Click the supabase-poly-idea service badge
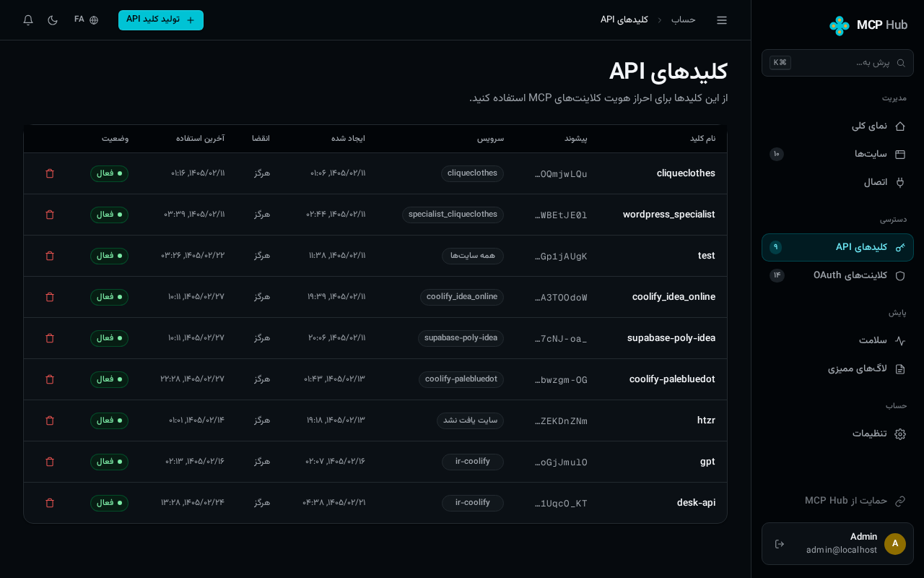This screenshot has height=578, width=924. [x=461, y=338]
